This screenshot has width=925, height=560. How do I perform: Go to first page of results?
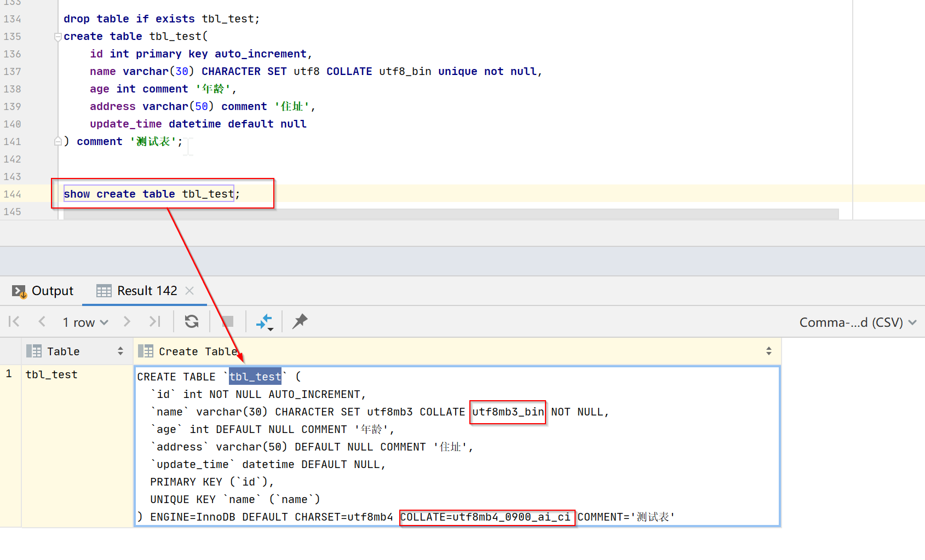coord(14,321)
